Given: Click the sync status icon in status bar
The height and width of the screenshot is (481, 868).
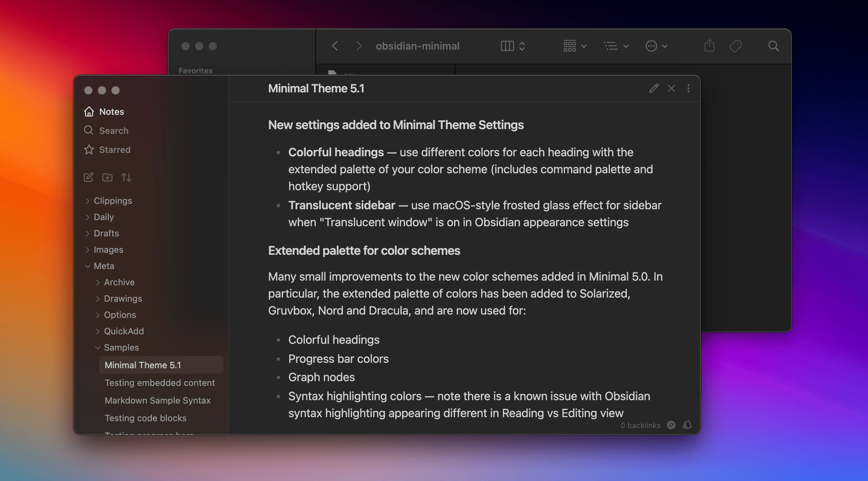Looking at the screenshot, I should click(x=671, y=425).
